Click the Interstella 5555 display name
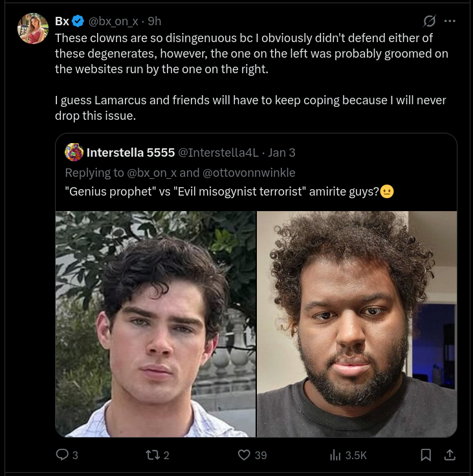 (x=131, y=152)
